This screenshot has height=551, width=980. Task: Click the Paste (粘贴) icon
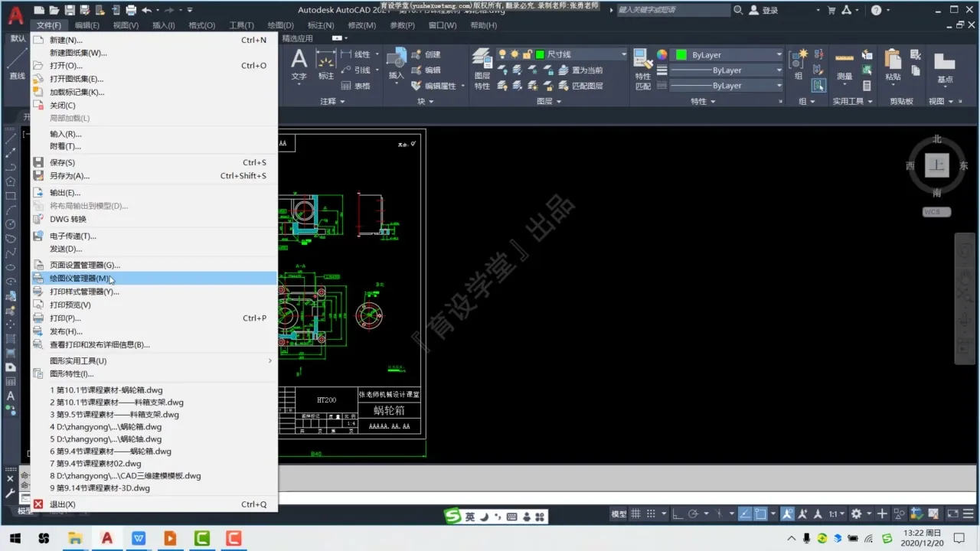point(893,64)
